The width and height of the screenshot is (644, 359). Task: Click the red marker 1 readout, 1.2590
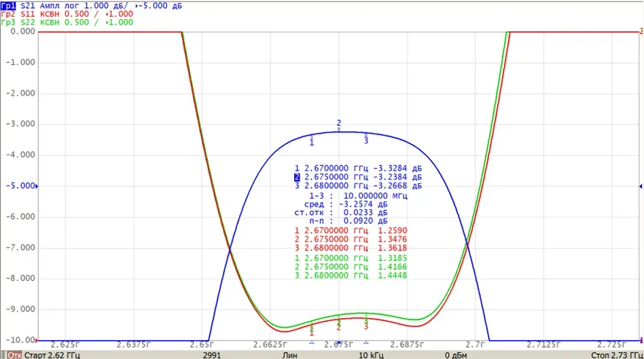[x=351, y=230]
